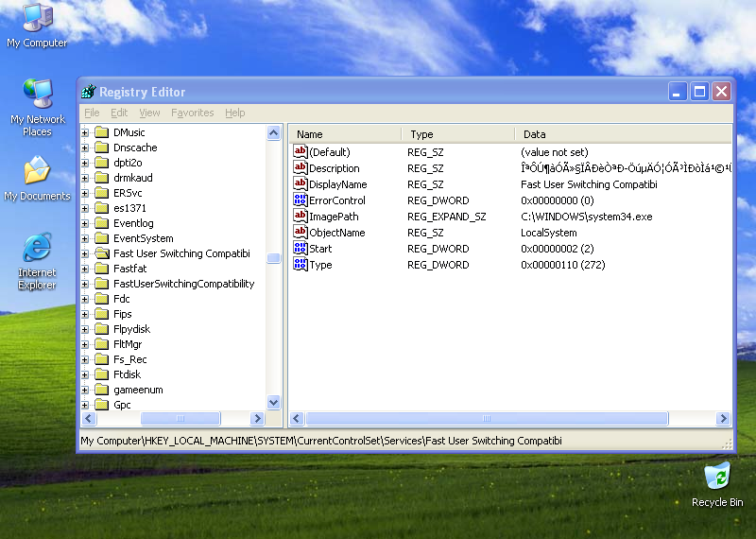Click the status bar registry path
The height and width of the screenshot is (539, 756).
tap(321, 441)
